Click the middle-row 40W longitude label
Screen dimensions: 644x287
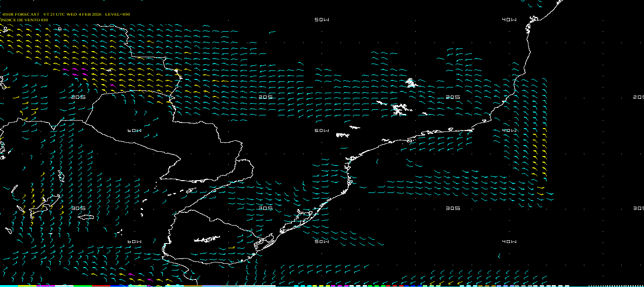pyautogui.click(x=509, y=130)
